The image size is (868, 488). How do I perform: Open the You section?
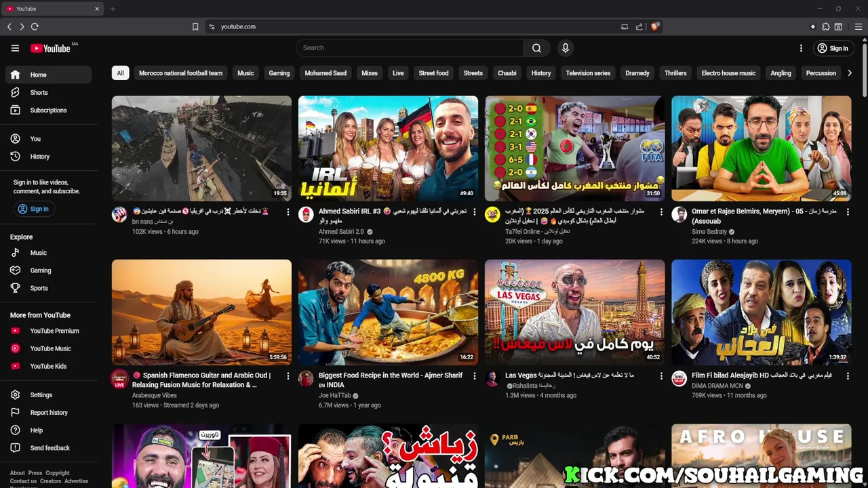point(47,138)
